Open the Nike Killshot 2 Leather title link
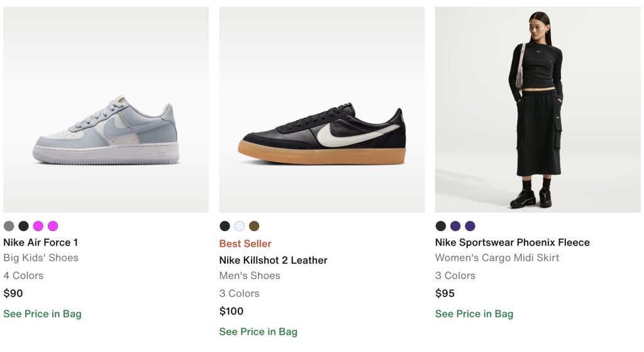This screenshot has width=644, height=352. click(273, 260)
